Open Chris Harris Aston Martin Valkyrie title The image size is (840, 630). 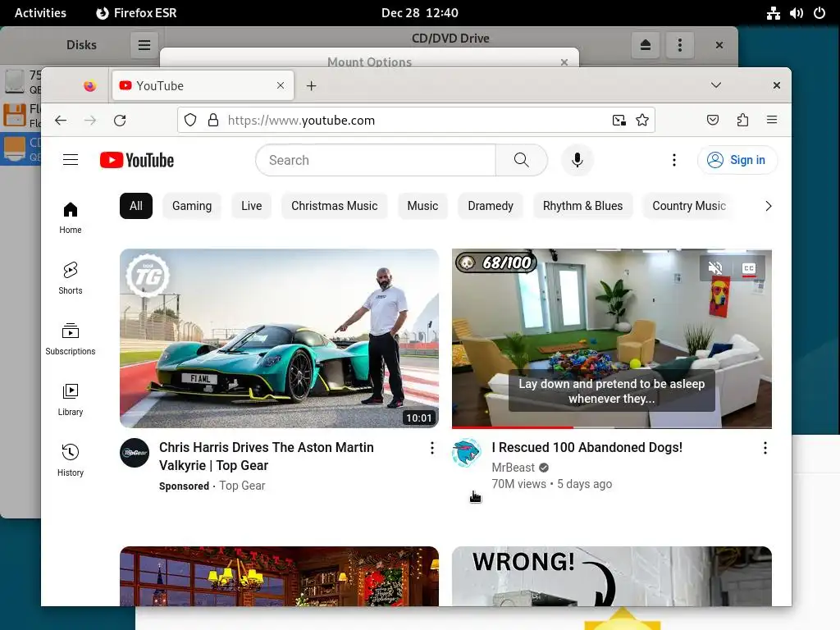(x=267, y=456)
